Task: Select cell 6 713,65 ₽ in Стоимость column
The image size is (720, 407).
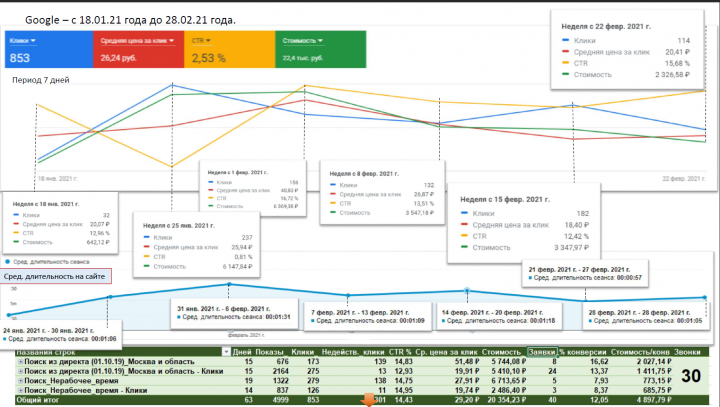Action: click(x=508, y=381)
